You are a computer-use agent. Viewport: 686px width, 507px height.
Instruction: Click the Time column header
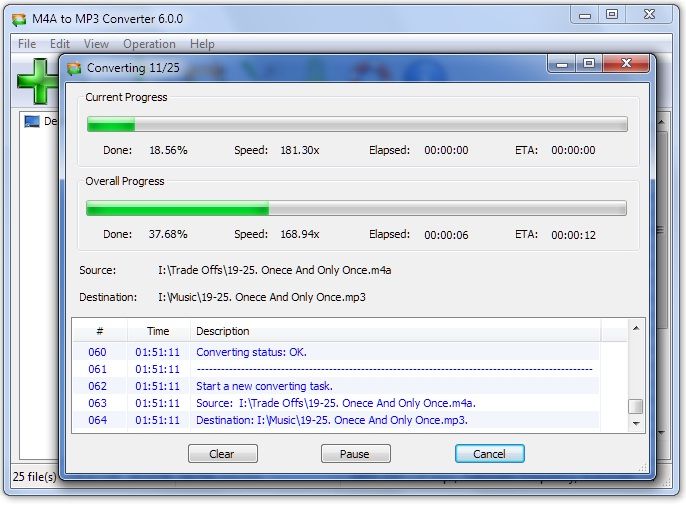(x=158, y=331)
